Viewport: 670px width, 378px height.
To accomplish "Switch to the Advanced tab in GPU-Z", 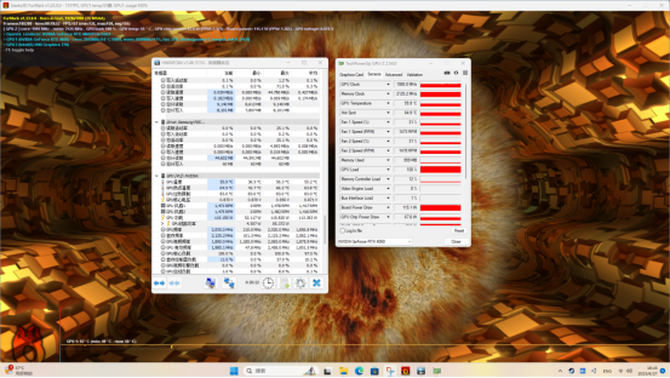I will [394, 75].
